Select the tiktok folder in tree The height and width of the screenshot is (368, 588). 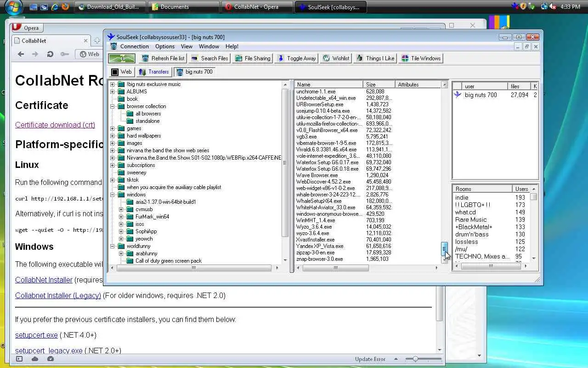133,180
